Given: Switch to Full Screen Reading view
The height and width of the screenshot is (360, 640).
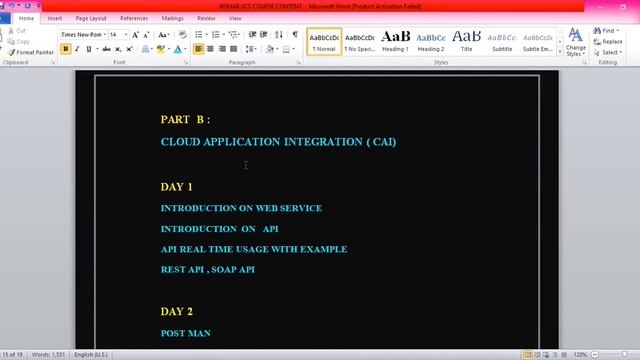Looking at the screenshot, I should tap(537, 355).
